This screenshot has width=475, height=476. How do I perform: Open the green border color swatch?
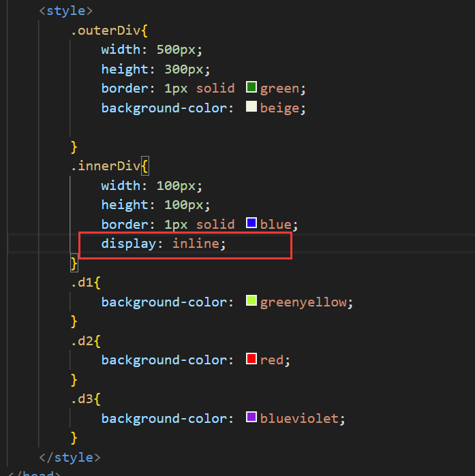(251, 88)
